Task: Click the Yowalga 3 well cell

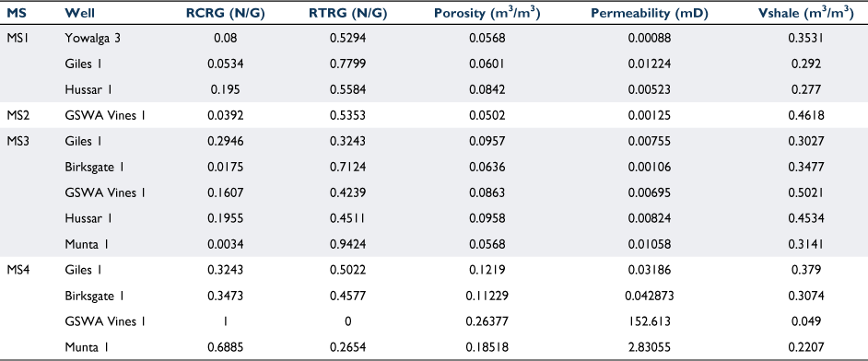Action: (88, 38)
